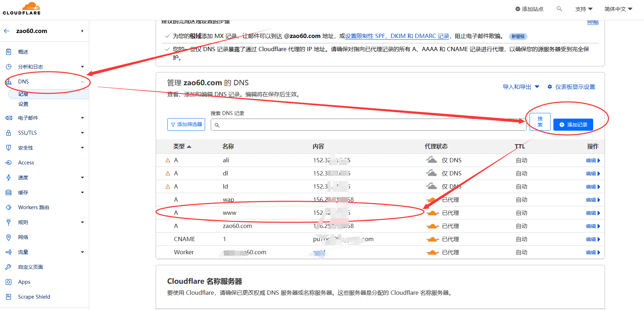Open the Overview (概述) sidebar icon
644x310 pixels.
[x=9, y=52]
